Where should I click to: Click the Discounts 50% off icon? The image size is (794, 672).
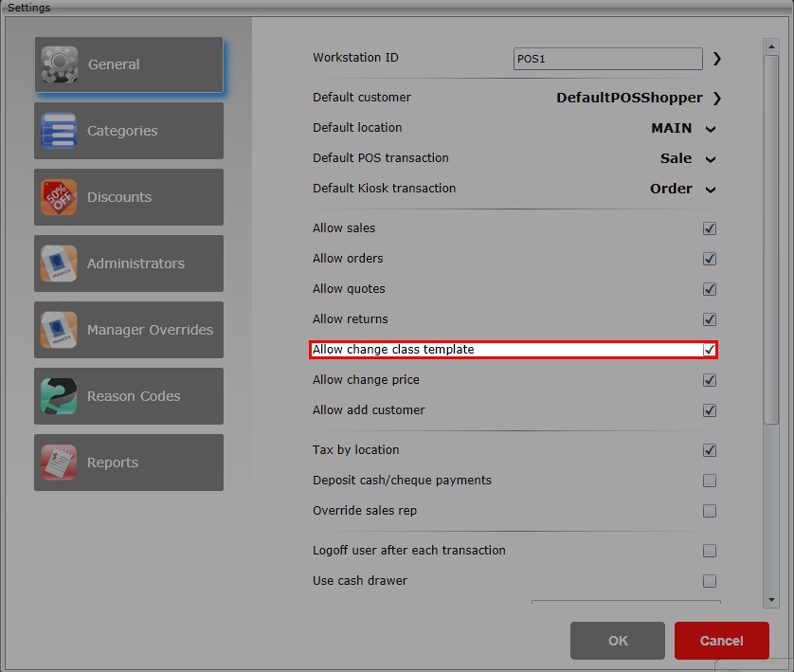(x=59, y=197)
